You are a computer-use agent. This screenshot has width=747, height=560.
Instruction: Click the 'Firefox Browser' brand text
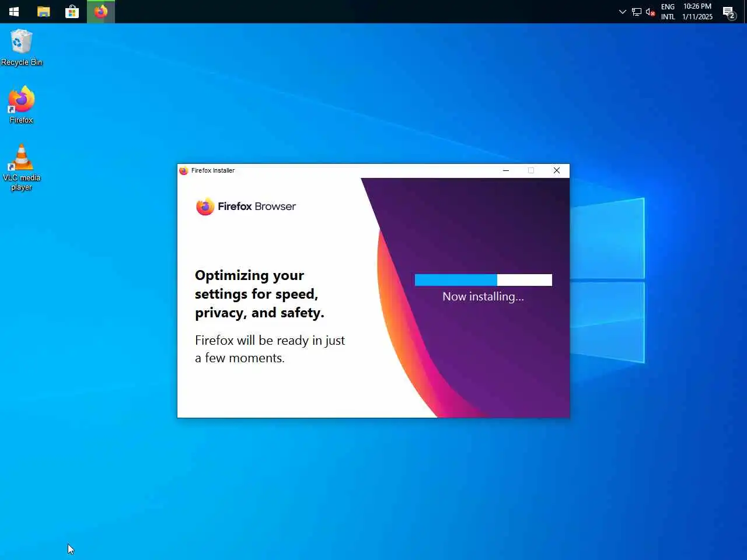(257, 206)
